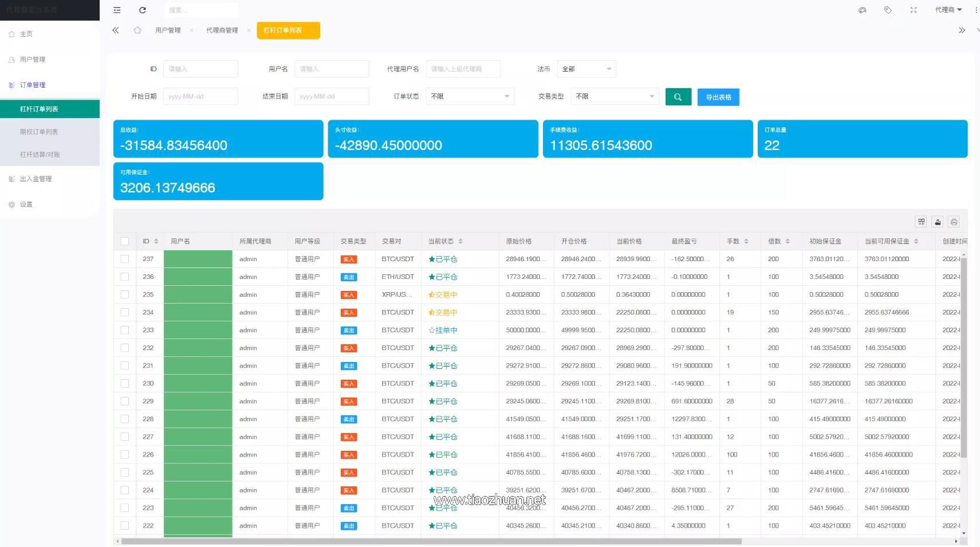Click the 导出表格 button
Viewport: 980px width, 547px height.
pyautogui.click(x=718, y=97)
